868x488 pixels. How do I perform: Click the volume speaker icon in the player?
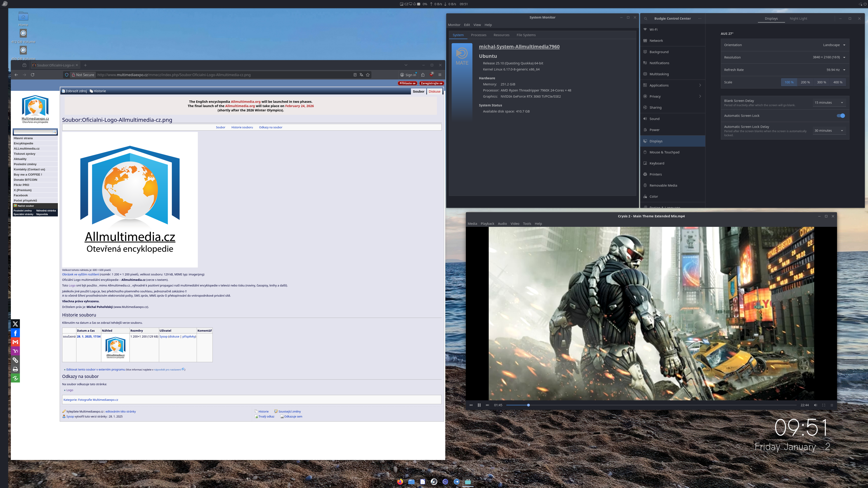(815, 405)
